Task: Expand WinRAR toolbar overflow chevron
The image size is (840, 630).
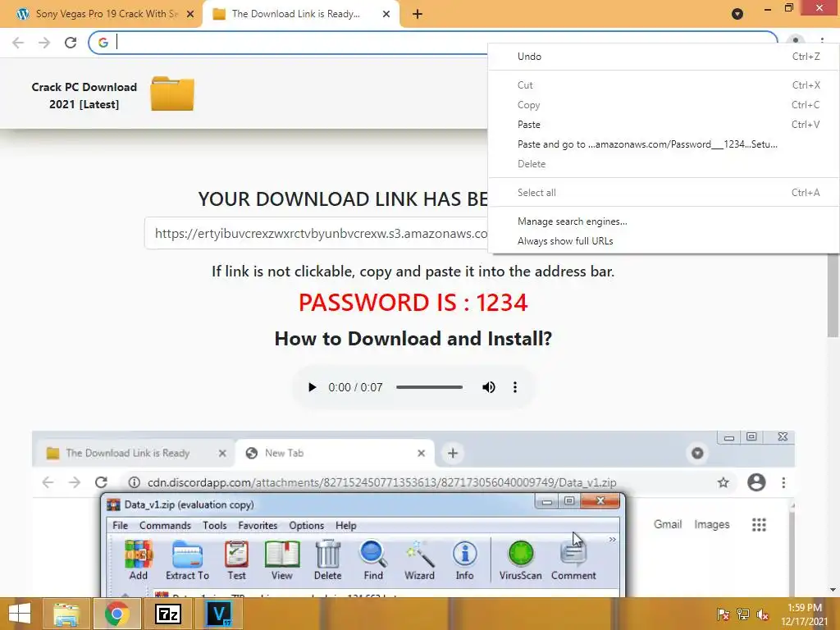Action: click(x=612, y=540)
